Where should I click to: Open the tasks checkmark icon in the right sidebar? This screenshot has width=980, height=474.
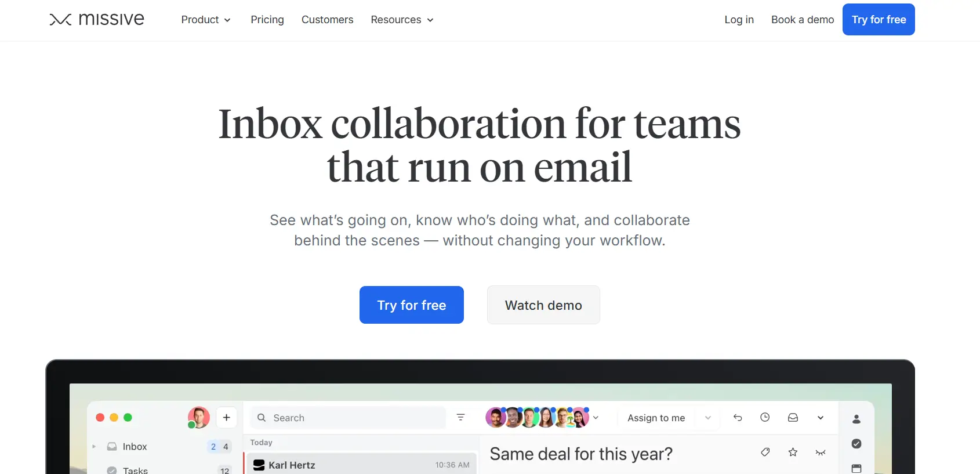coord(856,444)
